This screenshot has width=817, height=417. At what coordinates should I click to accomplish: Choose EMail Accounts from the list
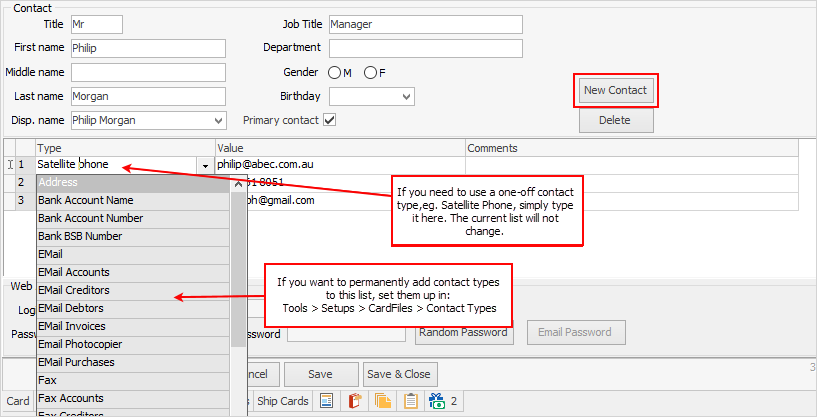click(x=133, y=272)
